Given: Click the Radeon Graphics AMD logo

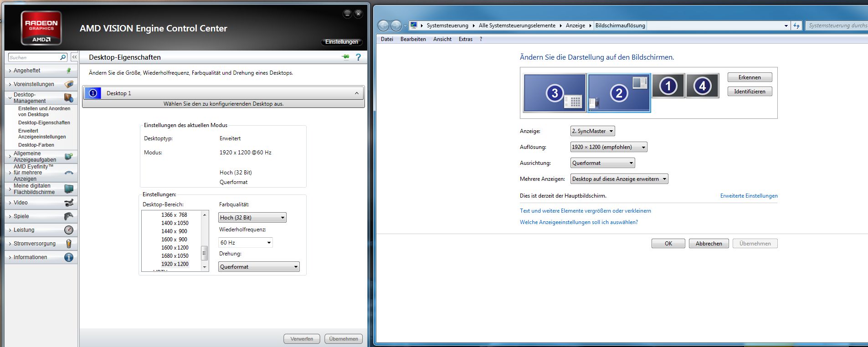Looking at the screenshot, I should coord(41,28).
